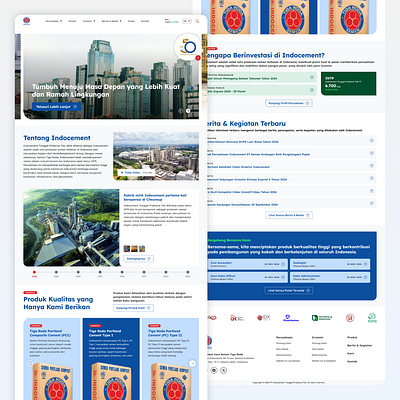This screenshot has height=400, width=400.
Task: Open footer link Berita & Kegiatan
Action: [360, 345]
